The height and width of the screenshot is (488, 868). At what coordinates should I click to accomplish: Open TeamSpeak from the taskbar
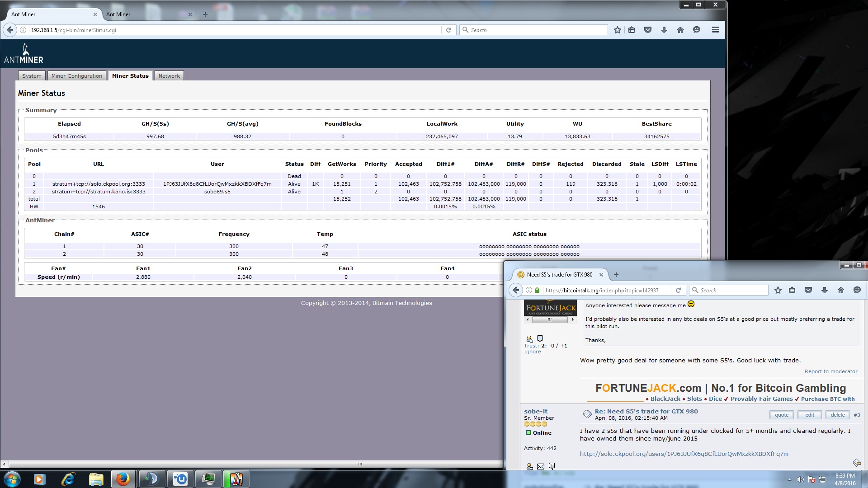[x=151, y=479]
